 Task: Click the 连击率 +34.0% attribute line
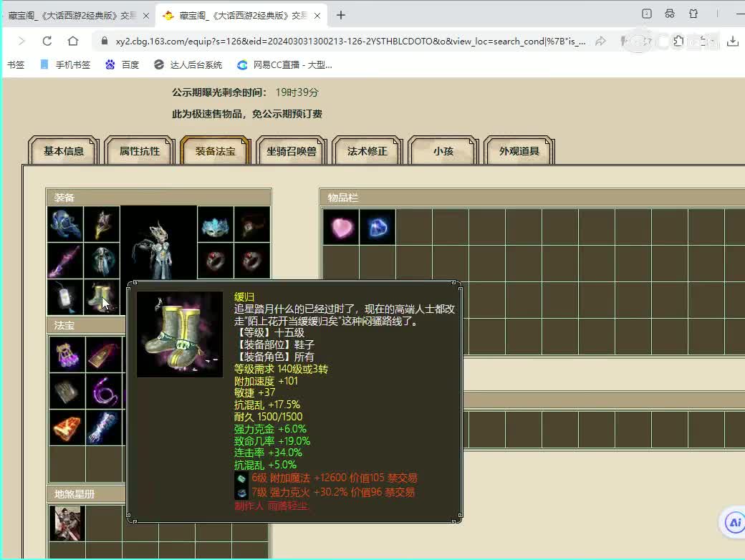click(268, 453)
